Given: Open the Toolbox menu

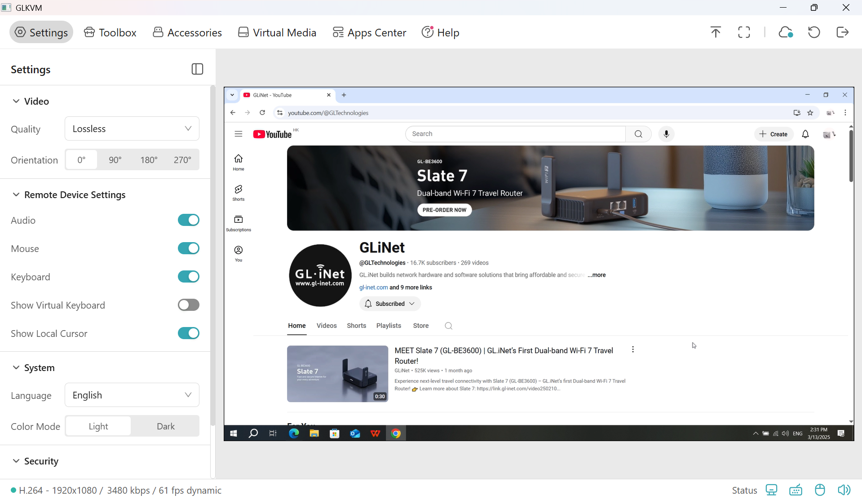Looking at the screenshot, I should coord(110,33).
